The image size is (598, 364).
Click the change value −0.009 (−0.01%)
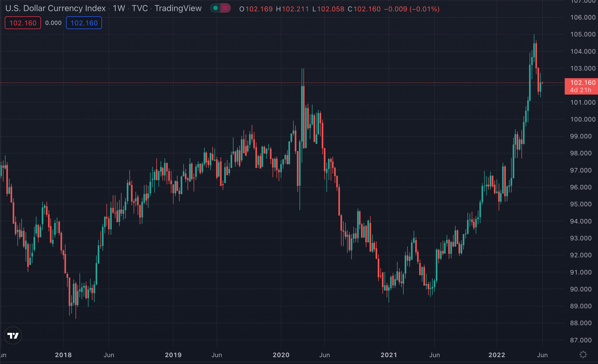click(x=412, y=9)
